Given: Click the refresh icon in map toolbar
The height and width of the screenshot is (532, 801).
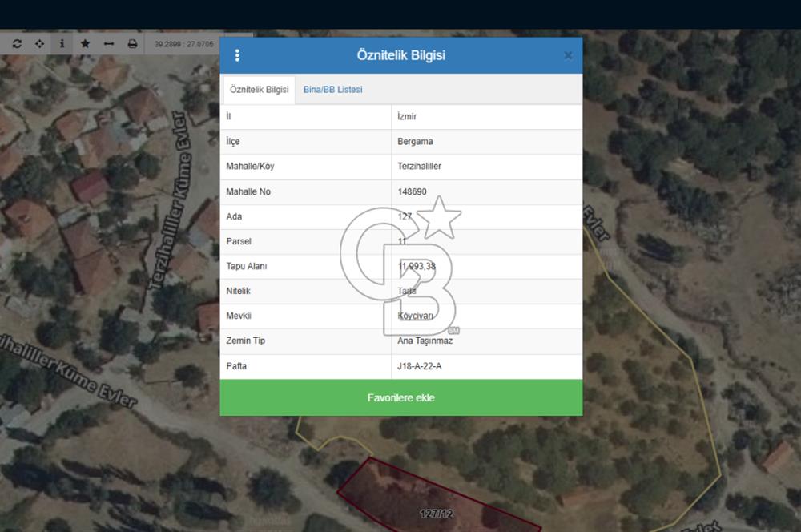Looking at the screenshot, I should 17,44.
